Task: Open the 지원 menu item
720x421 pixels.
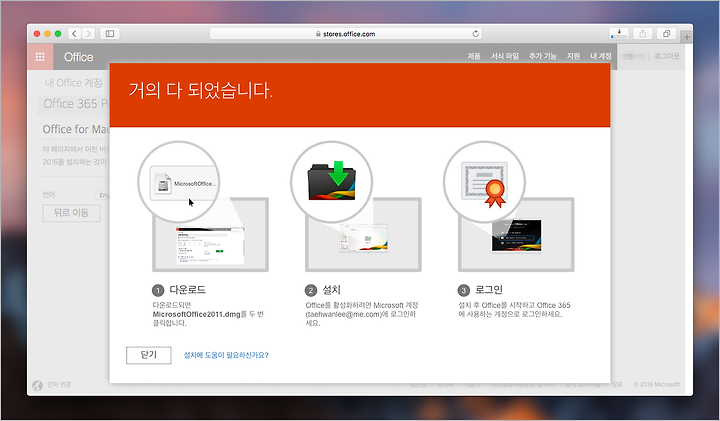Action: (x=573, y=56)
